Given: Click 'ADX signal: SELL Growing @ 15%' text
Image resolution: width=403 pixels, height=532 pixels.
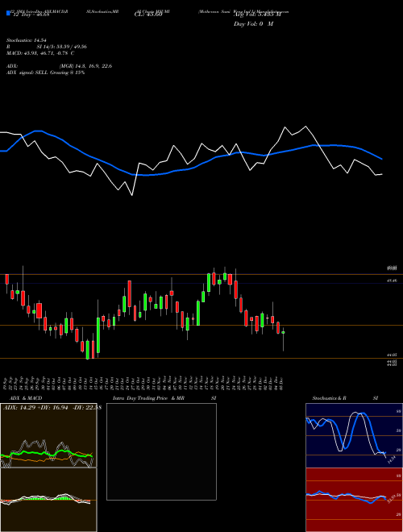Looking at the screenshot, I should tap(45, 73).
